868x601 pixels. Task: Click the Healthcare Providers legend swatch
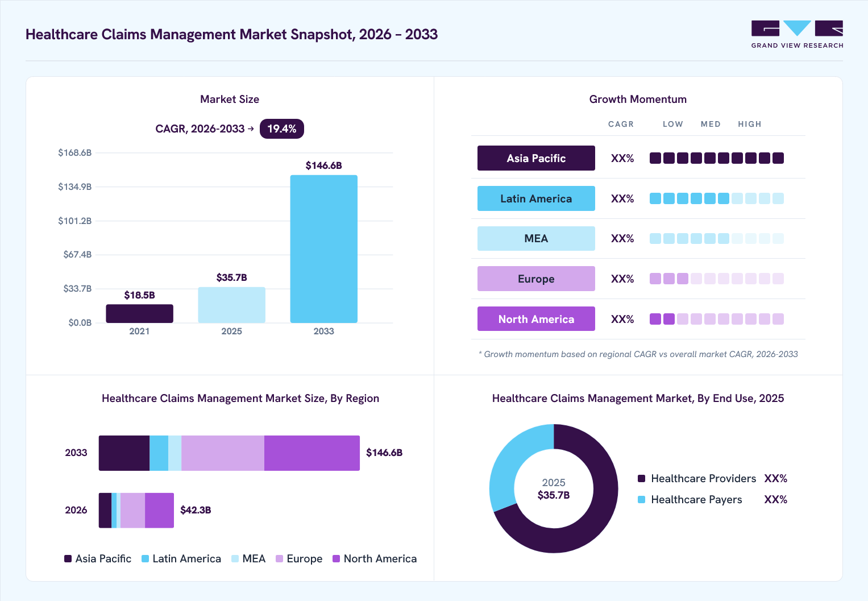(641, 478)
